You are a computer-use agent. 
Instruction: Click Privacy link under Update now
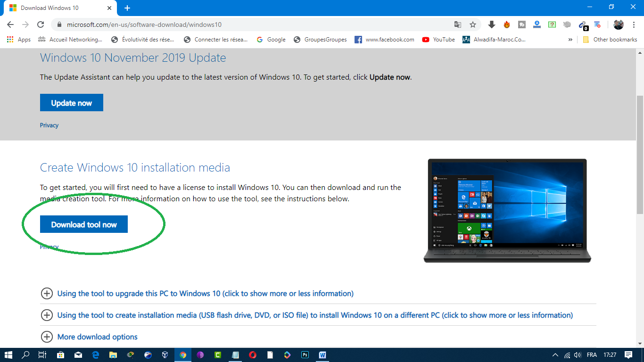point(49,125)
